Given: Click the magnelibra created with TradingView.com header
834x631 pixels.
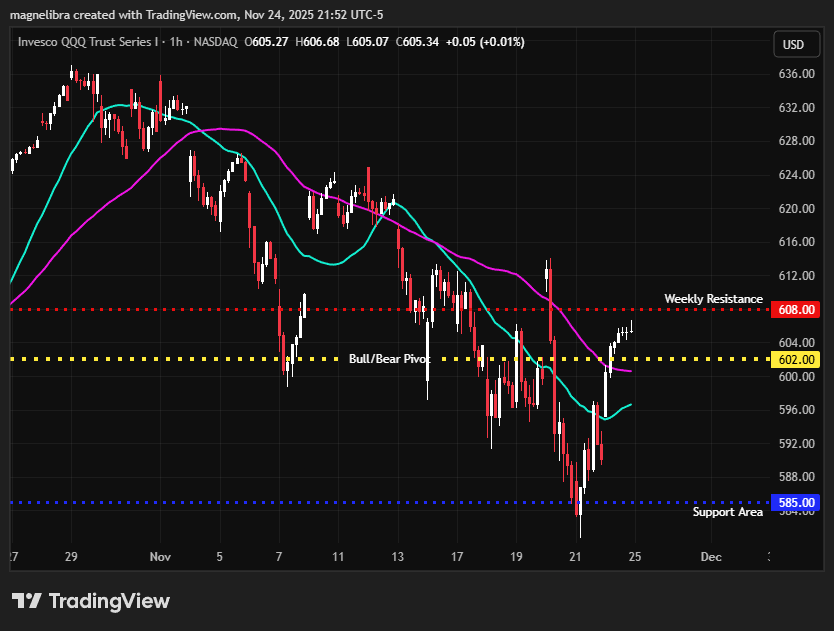Looking at the screenshot, I should (x=196, y=15).
